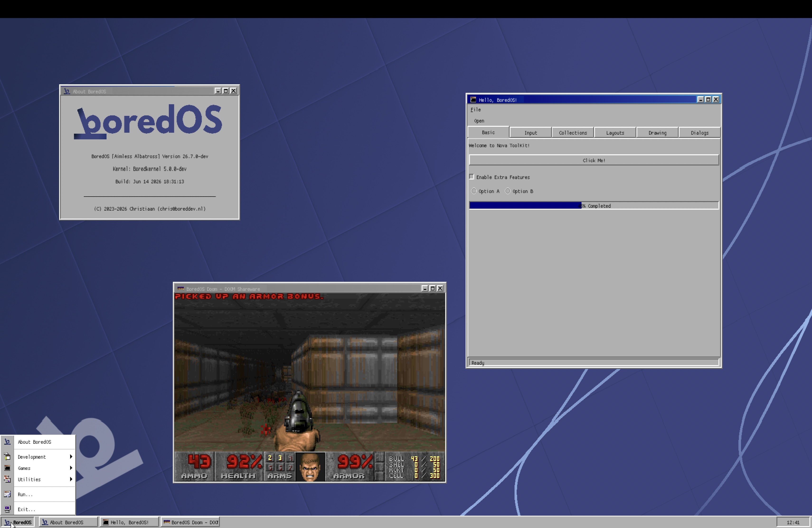Switch to the Input tab
This screenshot has height=528, width=812.
pos(530,133)
